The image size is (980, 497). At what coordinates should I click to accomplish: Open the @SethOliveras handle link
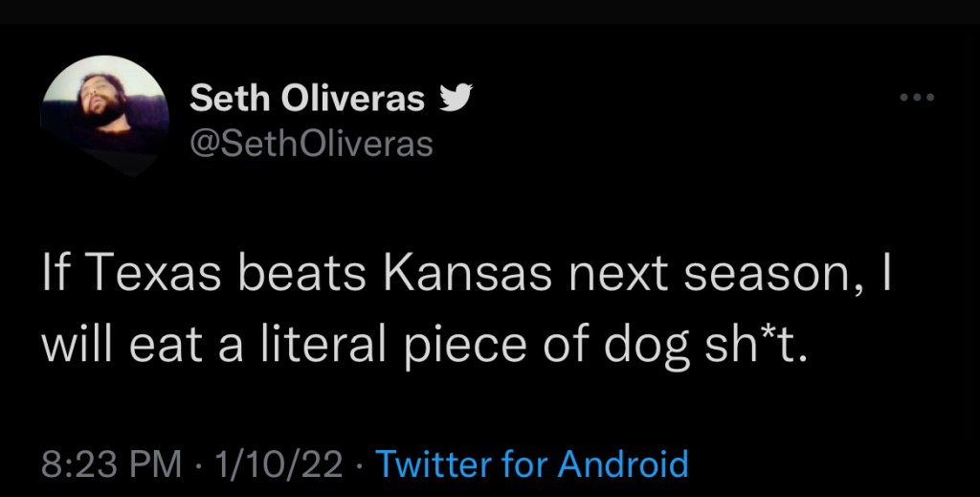[311, 144]
